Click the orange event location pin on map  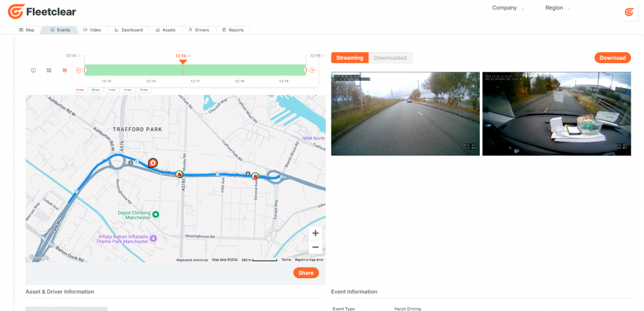pos(153,163)
